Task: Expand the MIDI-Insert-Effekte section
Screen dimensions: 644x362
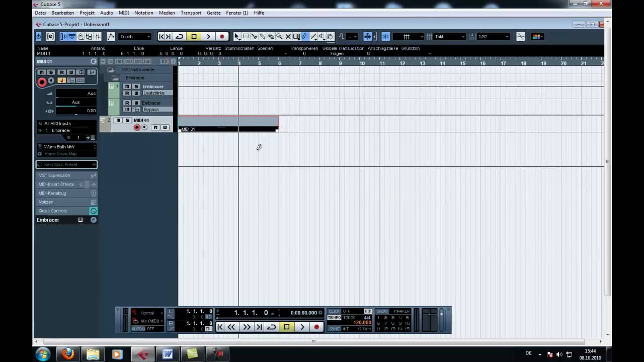Action: pos(66,184)
